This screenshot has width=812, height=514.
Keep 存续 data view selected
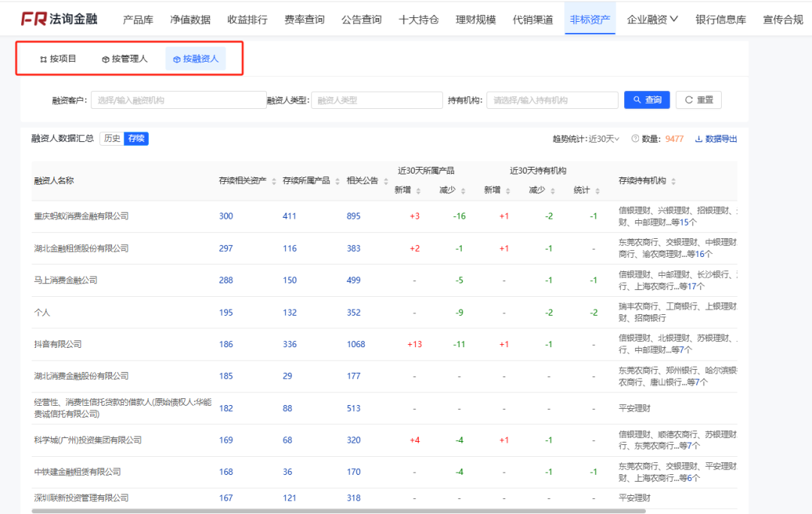[135, 138]
